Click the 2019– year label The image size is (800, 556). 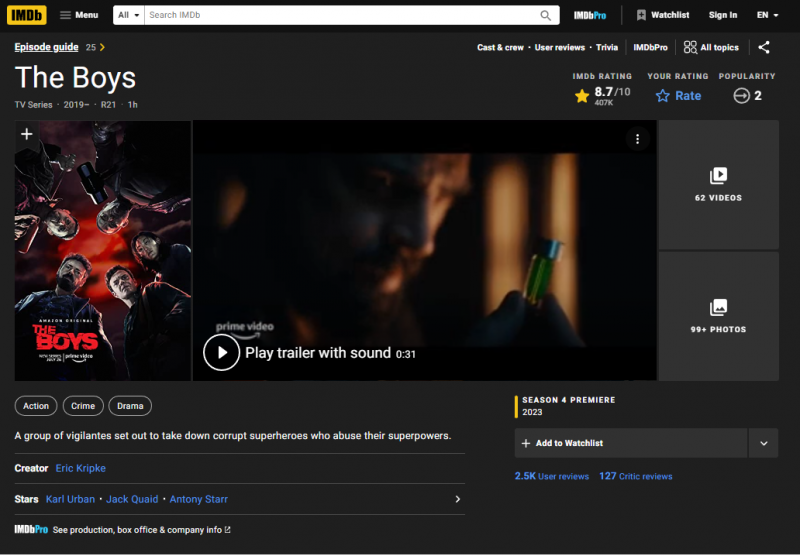[77, 105]
